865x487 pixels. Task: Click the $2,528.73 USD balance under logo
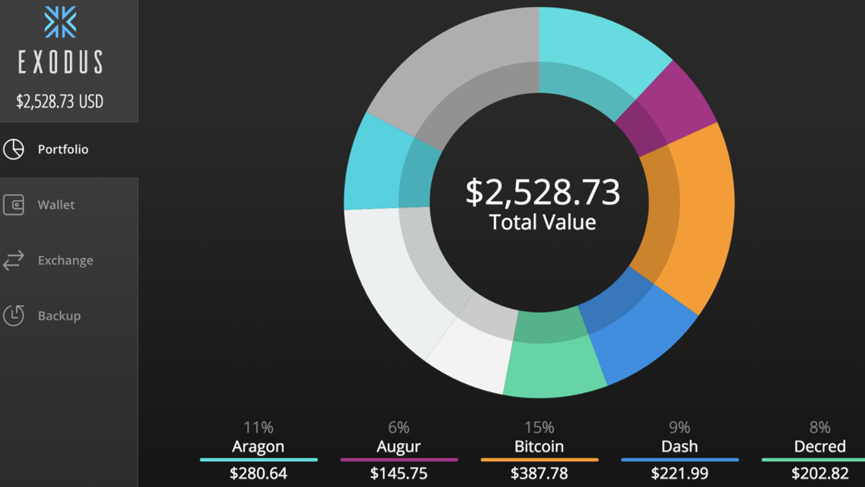tap(60, 101)
